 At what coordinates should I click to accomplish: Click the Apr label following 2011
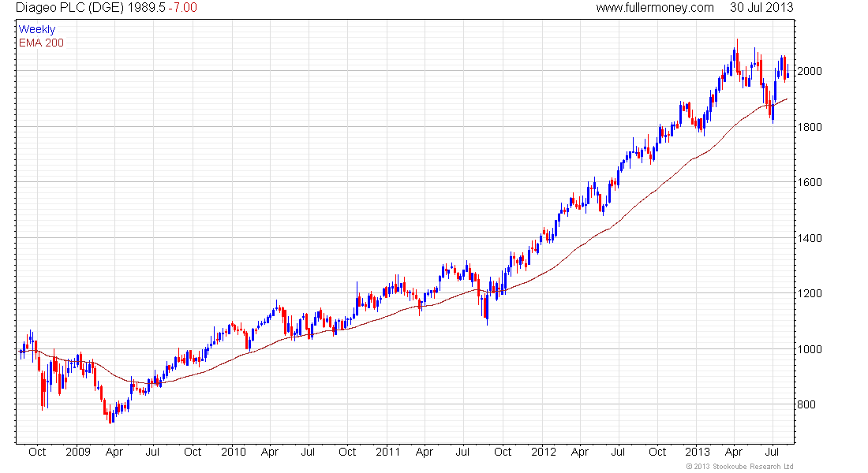[424, 452]
